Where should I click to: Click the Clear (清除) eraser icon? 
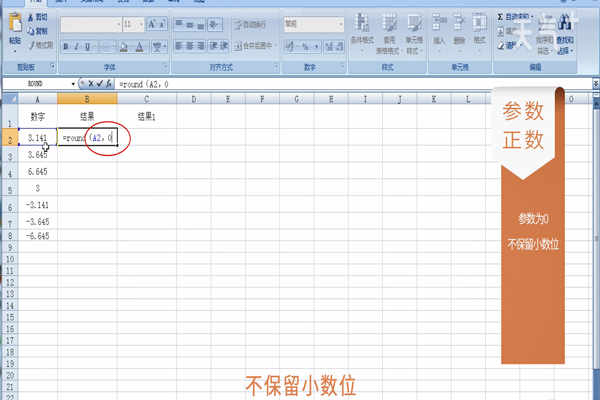point(501,46)
